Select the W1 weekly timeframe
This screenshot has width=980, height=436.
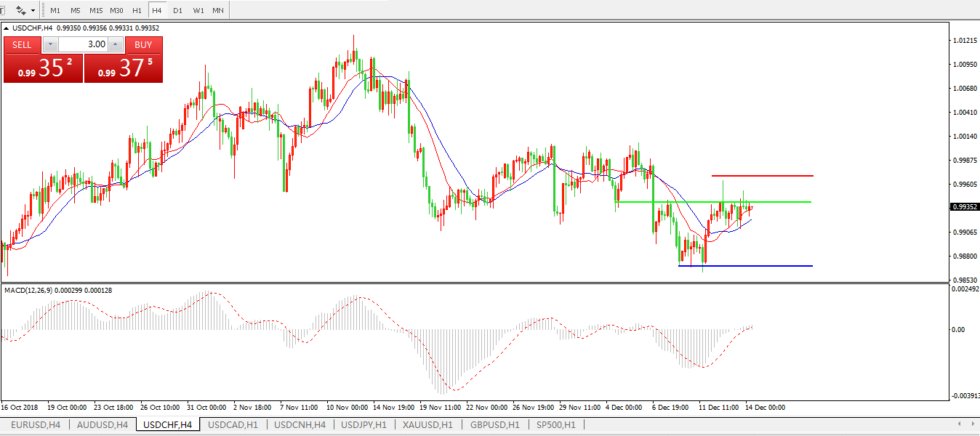[x=198, y=11]
